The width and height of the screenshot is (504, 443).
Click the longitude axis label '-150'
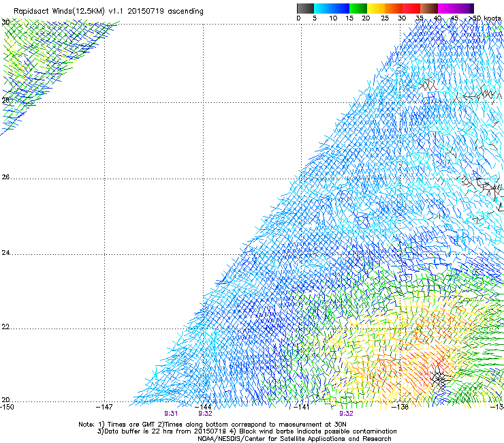tap(7, 407)
